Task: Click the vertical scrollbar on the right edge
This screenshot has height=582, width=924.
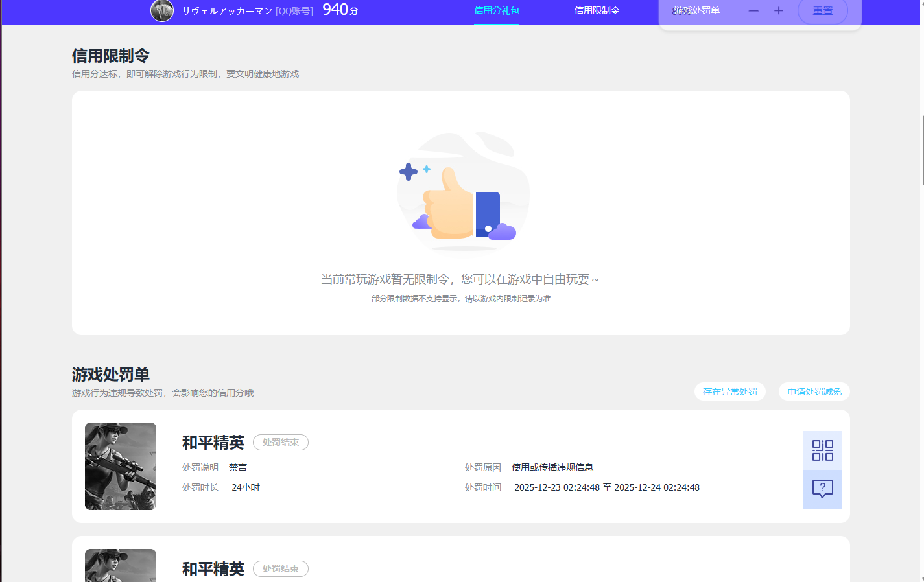Action: (x=920, y=143)
